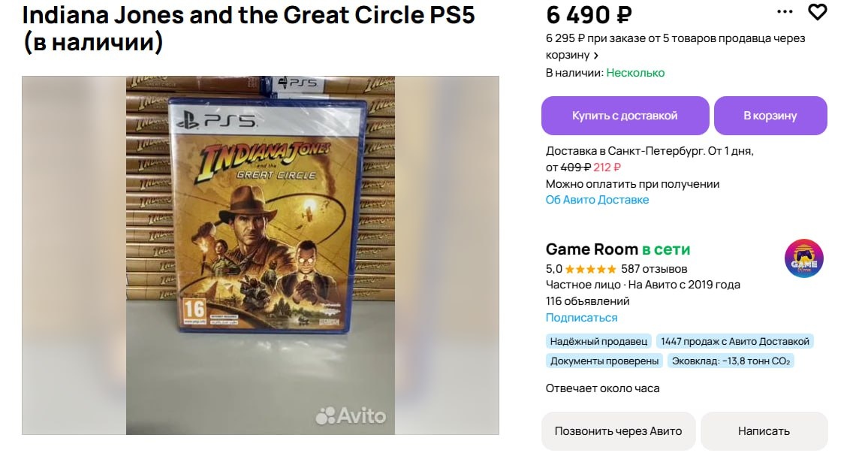Click the "Написать" button
Viewport: 868px width, 471px height.
coord(764,431)
